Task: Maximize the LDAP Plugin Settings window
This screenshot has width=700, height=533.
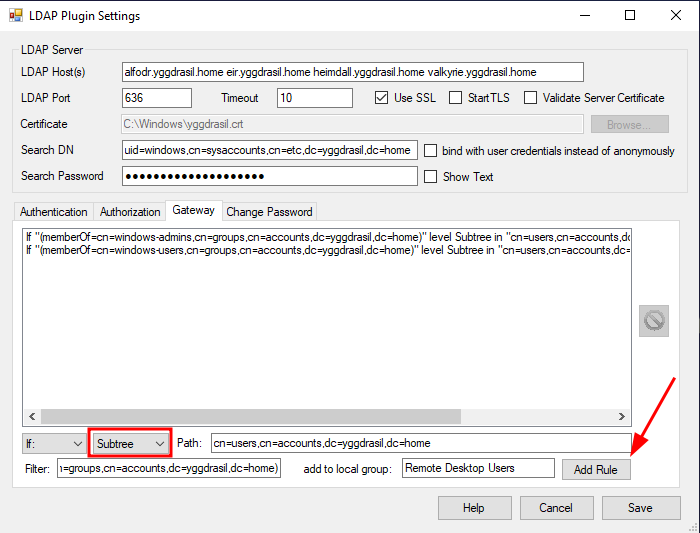Action: [630, 15]
